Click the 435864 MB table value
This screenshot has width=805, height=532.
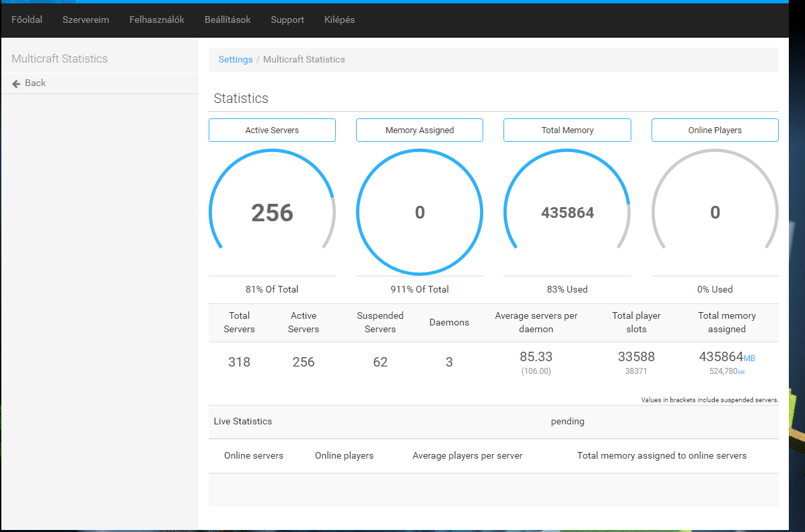coord(726,356)
